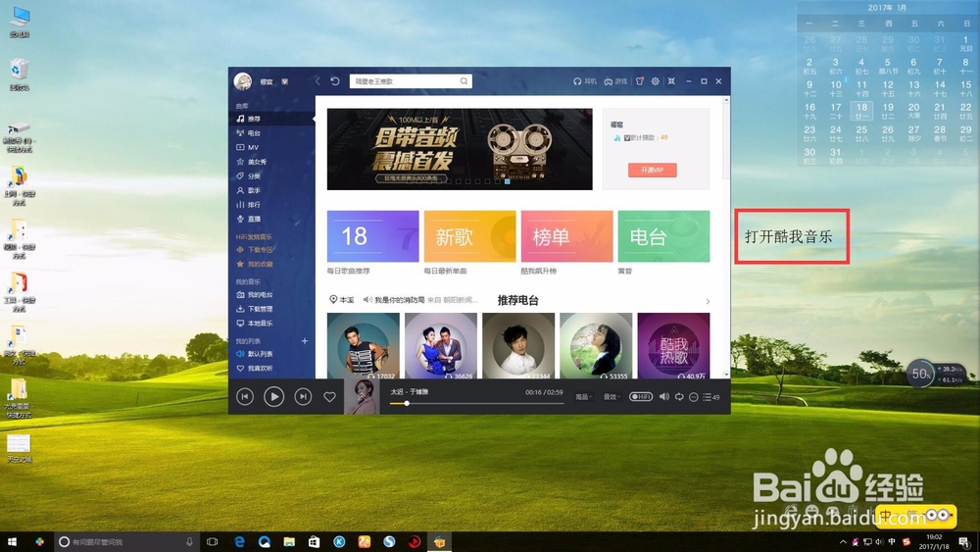Mute the volume speaker icon
Viewport: 980px width, 552px height.
click(x=664, y=397)
